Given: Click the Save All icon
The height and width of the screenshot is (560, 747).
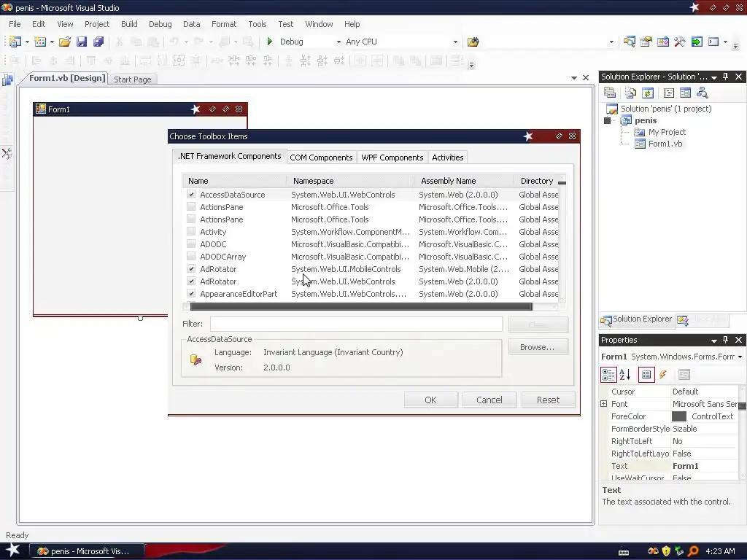Looking at the screenshot, I should click(x=98, y=42).
